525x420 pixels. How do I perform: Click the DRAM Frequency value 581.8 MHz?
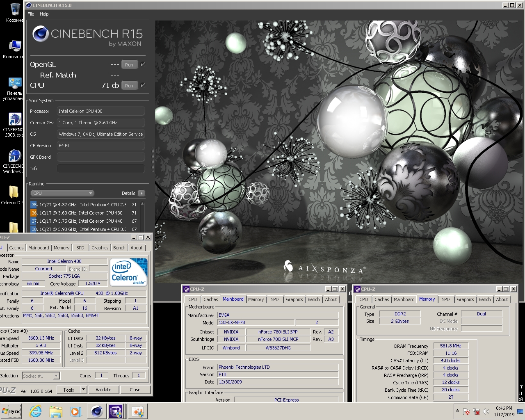click(x=451, y=346)
